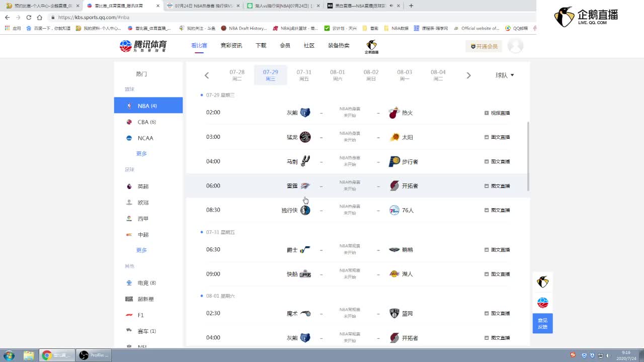
Task: Select the 07-31 周五 date tab
Action: (304, 75)
